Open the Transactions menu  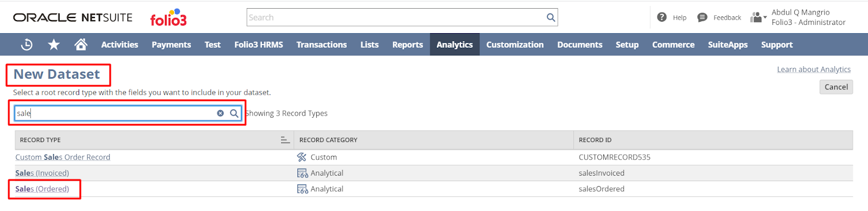pos(322,44)
